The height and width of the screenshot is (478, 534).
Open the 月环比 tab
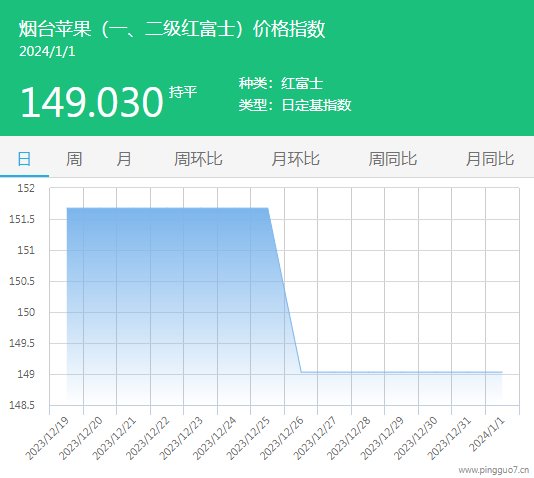tap(295, 159)
